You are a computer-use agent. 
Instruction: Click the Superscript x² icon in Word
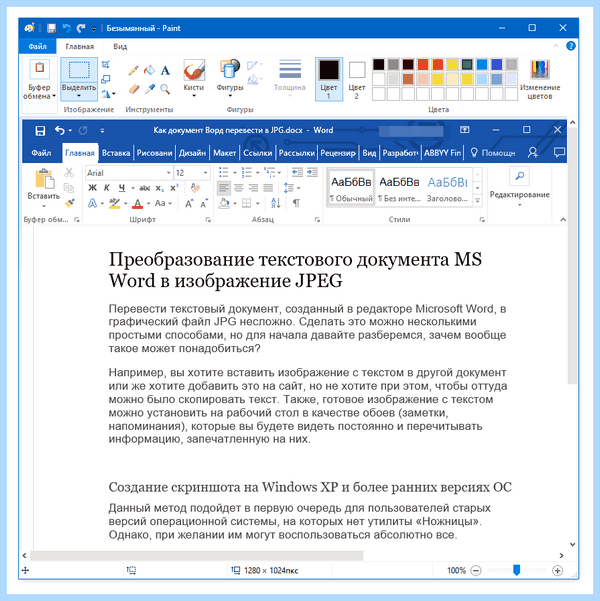click(174, 188)
